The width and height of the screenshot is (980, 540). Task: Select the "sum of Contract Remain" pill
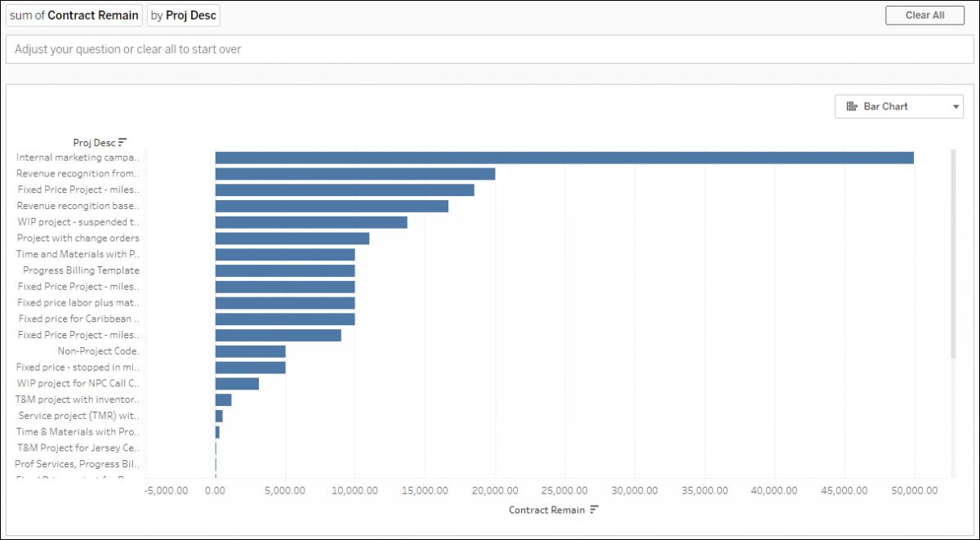click(x=73, y=16)
